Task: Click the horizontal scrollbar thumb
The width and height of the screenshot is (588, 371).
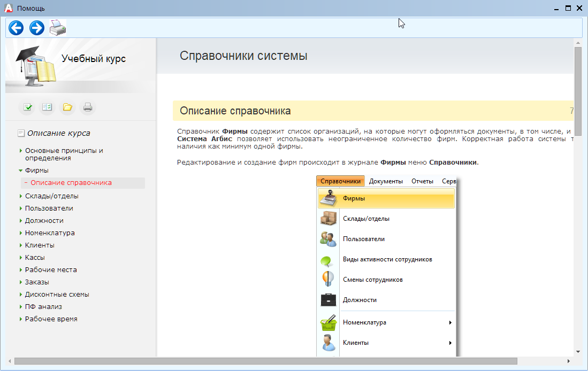Action: pyautogui.click(x=265, y=361)
